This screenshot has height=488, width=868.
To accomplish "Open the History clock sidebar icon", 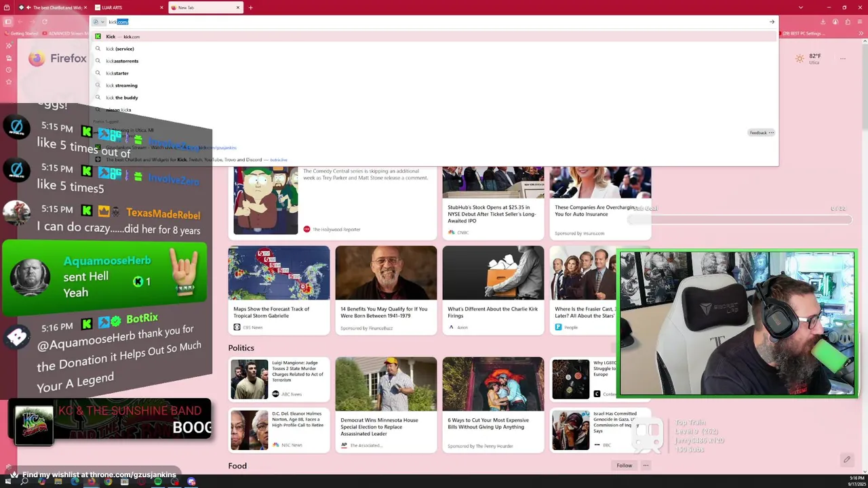I will pyautogui.click(x=8, y=69).
